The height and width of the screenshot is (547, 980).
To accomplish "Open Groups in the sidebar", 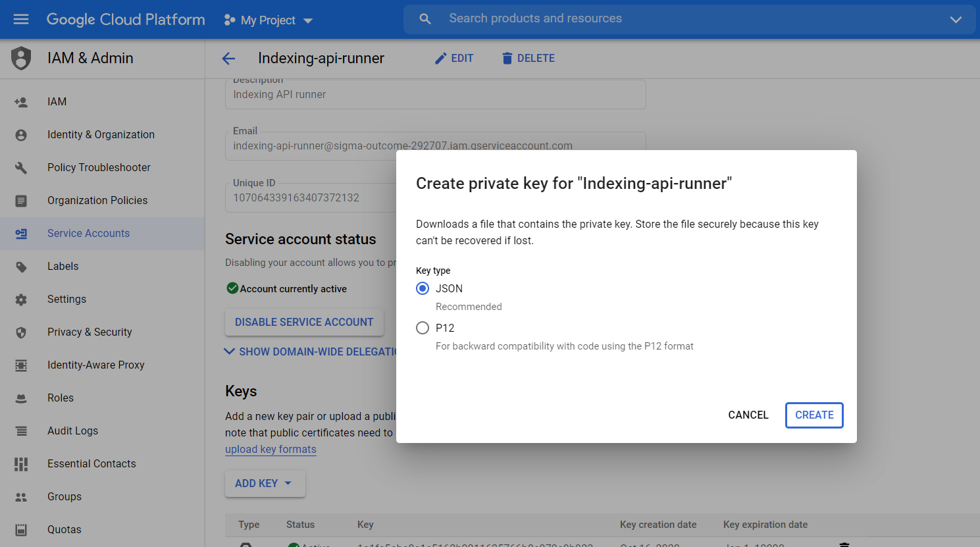I will point(64,496).
